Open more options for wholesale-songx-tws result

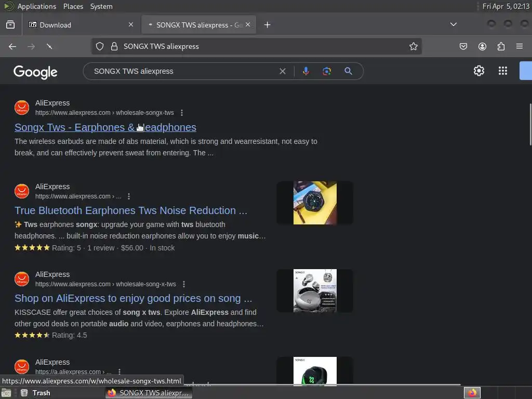click(x=182, y=113)
